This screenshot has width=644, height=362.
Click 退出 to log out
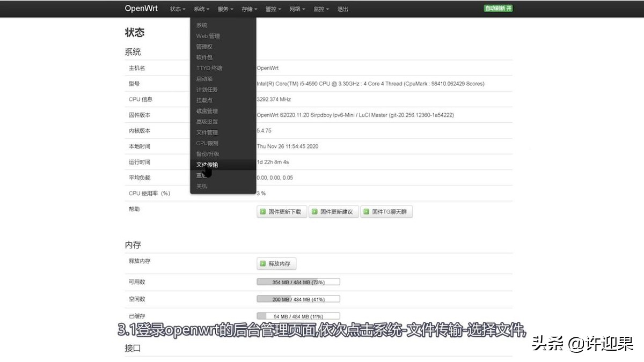click(342, 9)
